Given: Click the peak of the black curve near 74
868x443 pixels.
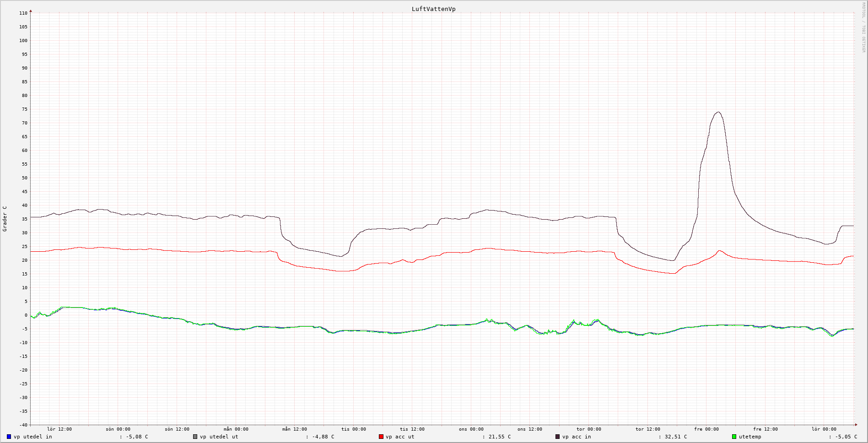Looking at the screenshot, I should click(718, 112).
